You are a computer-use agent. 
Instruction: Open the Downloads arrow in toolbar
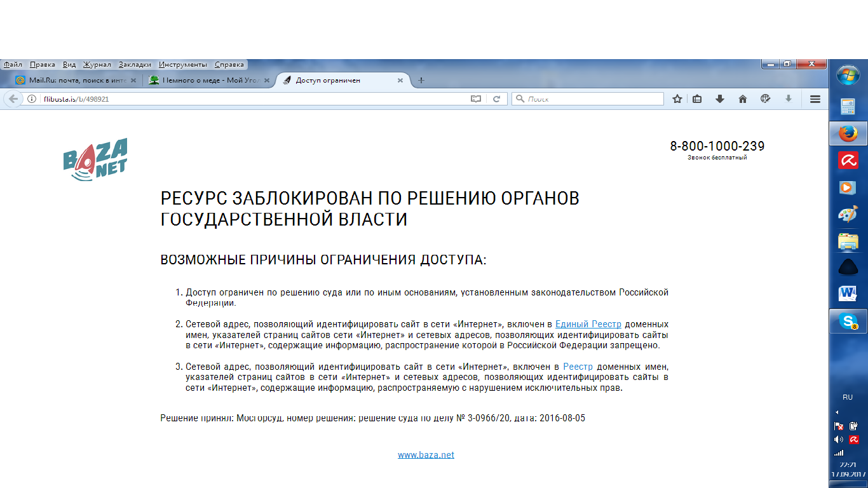720,99
